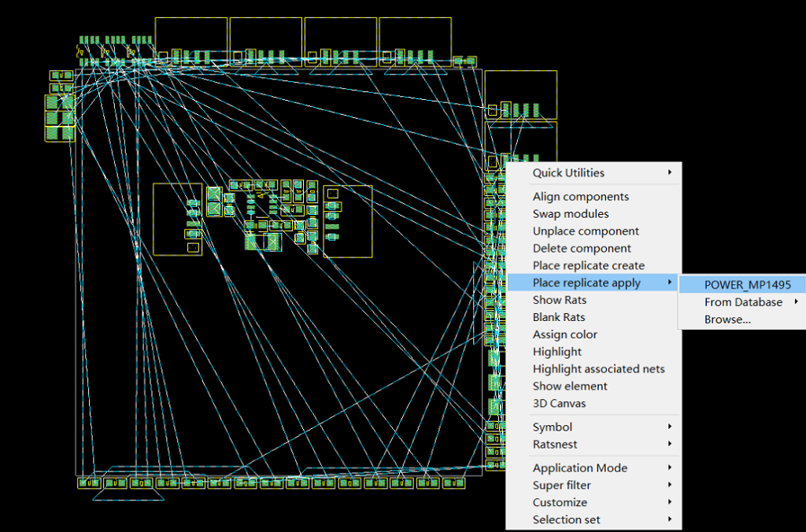
Task: Choose "Unplace component"
Action: pyautogui.click(x=583, y=231)
